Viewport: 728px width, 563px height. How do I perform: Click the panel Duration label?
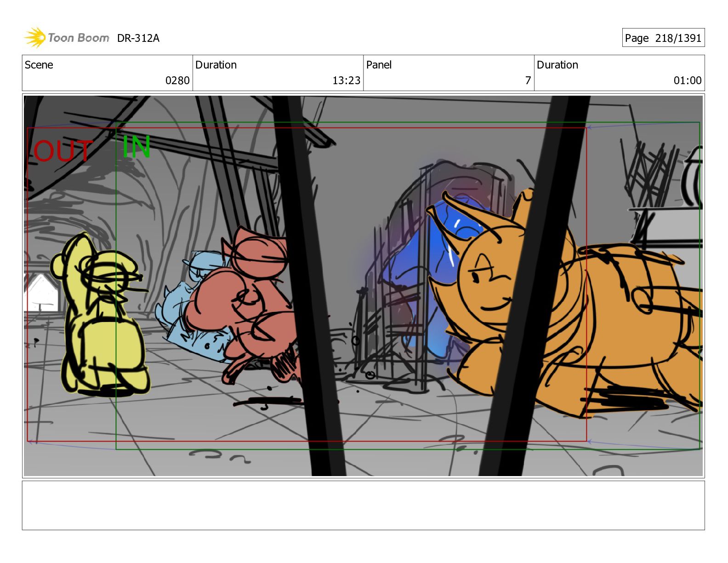click(557, 65)
